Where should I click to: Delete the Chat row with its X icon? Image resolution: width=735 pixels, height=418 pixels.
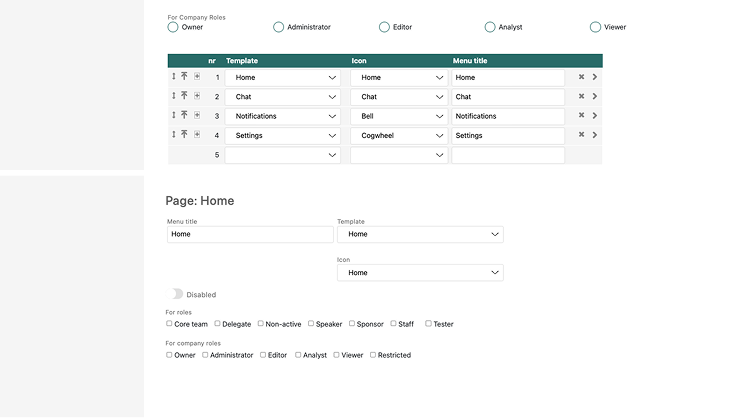coord(581,96)
